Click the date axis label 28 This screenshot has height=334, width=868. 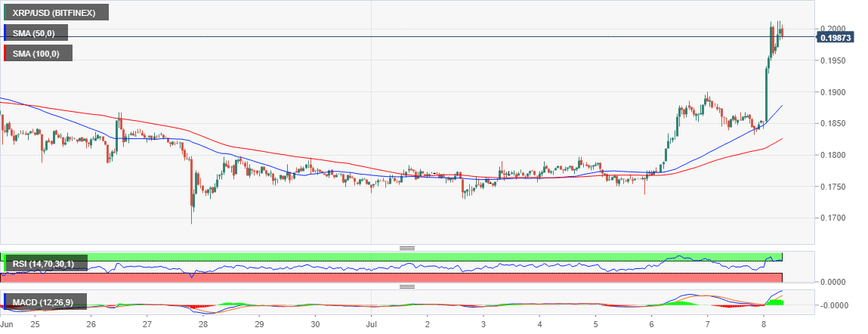203,323
